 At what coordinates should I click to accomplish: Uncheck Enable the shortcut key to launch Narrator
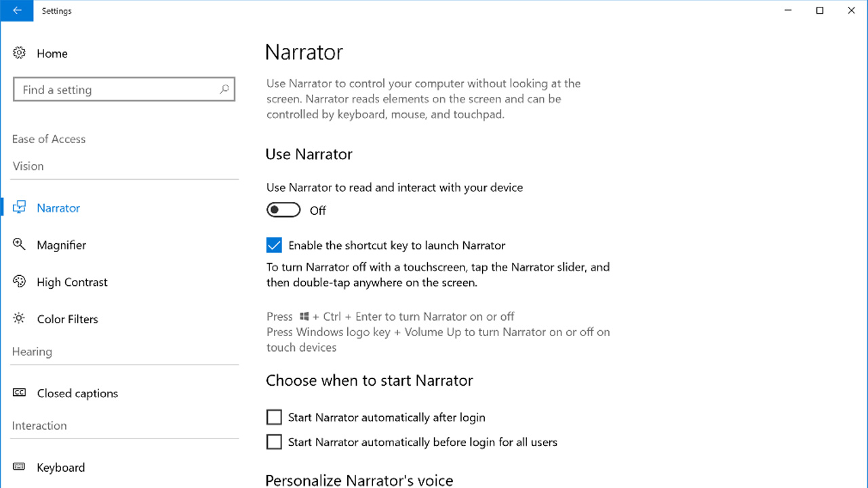(x=274, y=245)
